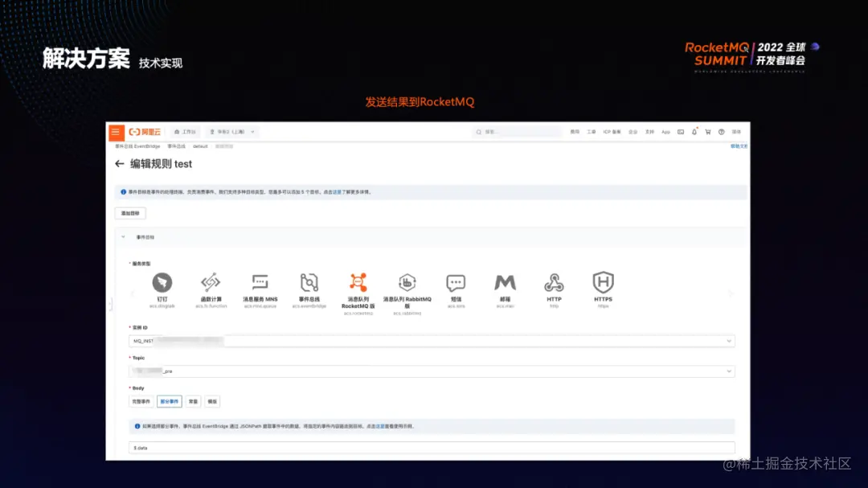Viewport: 868px width, 488px height.
Task: Open the App header menu
Action: pos(666,132)
